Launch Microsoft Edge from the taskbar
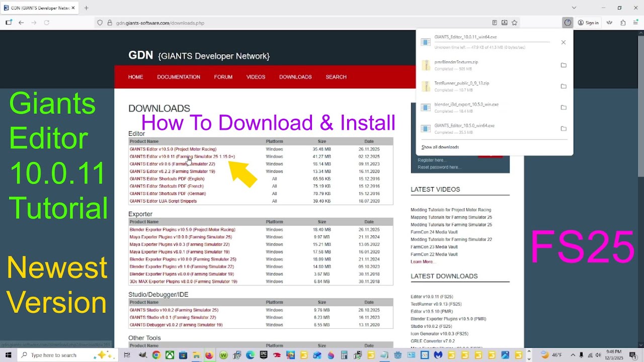 click(x=250, y=355)
